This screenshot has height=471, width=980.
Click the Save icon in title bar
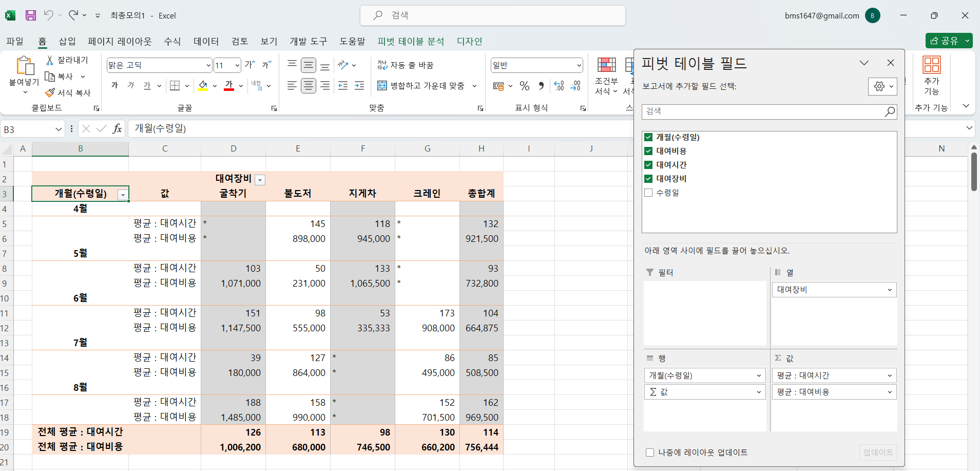pyautogui.click(x=31, y=15)
